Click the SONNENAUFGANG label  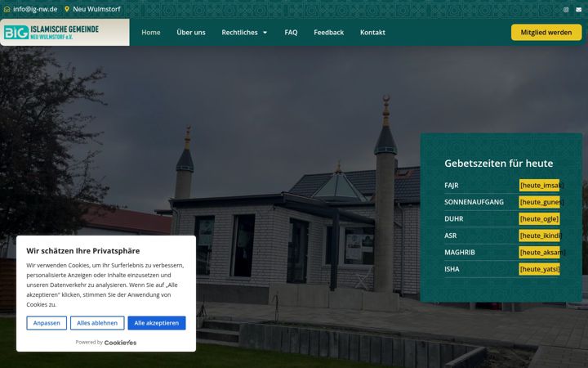click(x=474, y=202)
